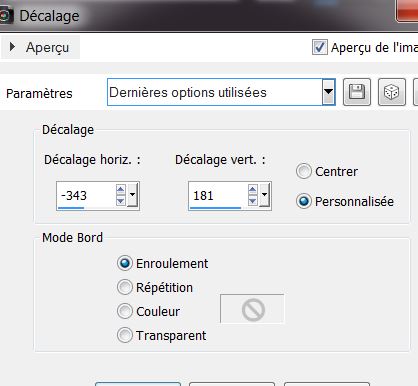
Task: Click the horizontal offset field showing -343
Action: 86,196
